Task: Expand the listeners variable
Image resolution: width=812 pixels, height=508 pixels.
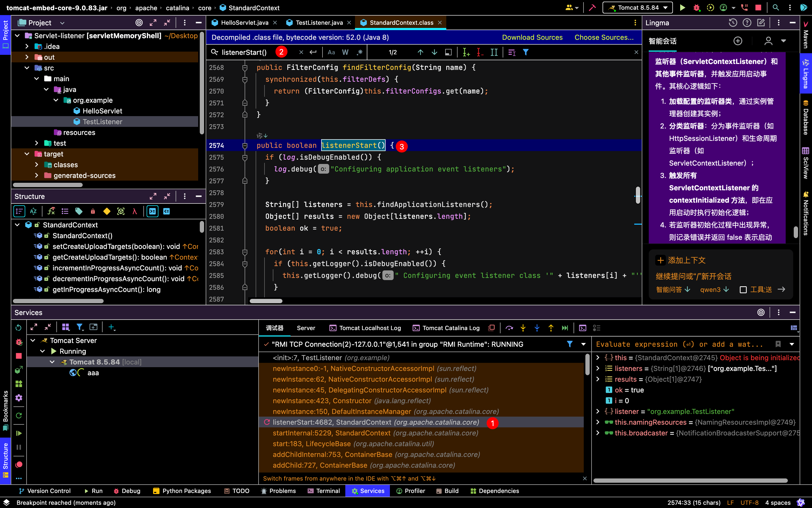Action: (x=598, y=368)
